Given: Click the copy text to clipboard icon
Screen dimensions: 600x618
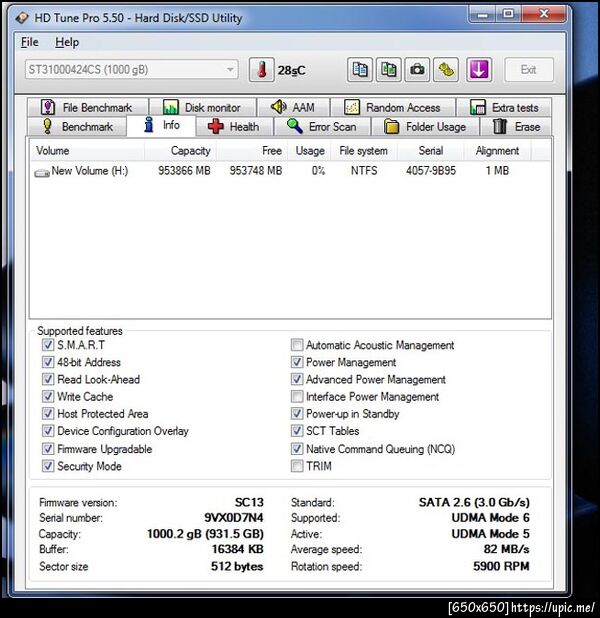Looking at the screenshot, I should [x=360, y=70].
